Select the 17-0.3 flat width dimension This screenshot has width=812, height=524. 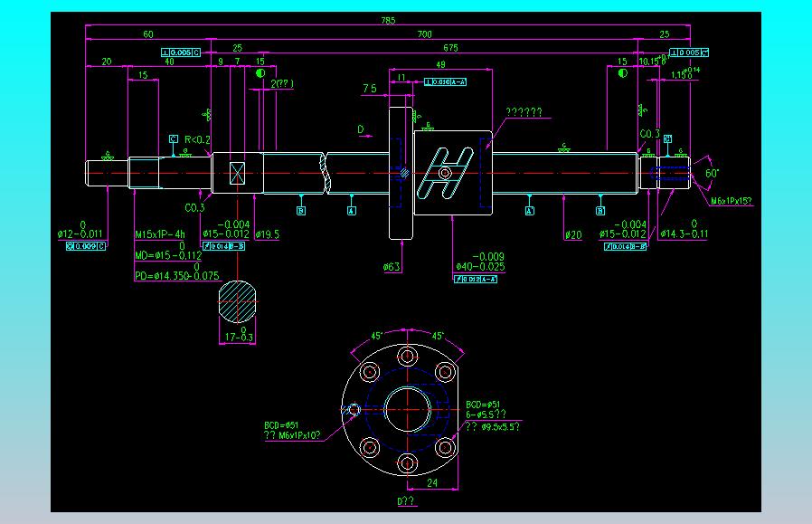[239, 338]
